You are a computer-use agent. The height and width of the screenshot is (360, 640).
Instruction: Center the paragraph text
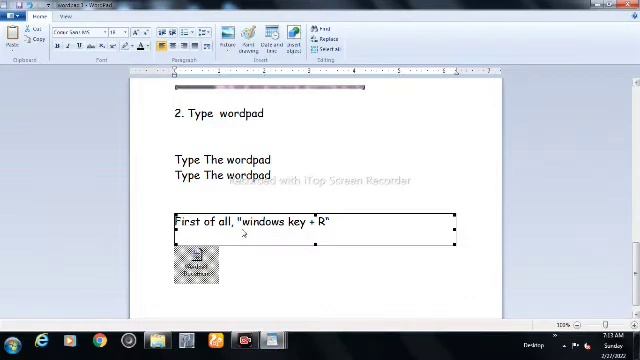pyautogui.click(x=173, y=46)
